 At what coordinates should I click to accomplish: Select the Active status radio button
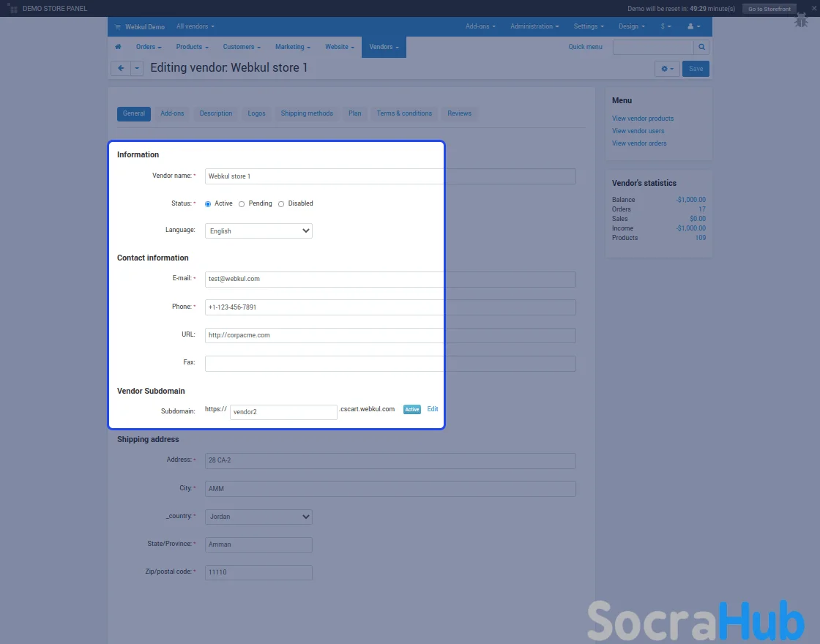(208, 204)
